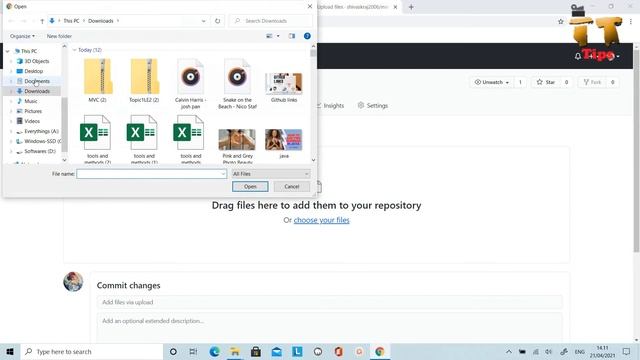Open the Insights tab on GitHub
The height and width of the screenshot is (360, 640).
331,106
